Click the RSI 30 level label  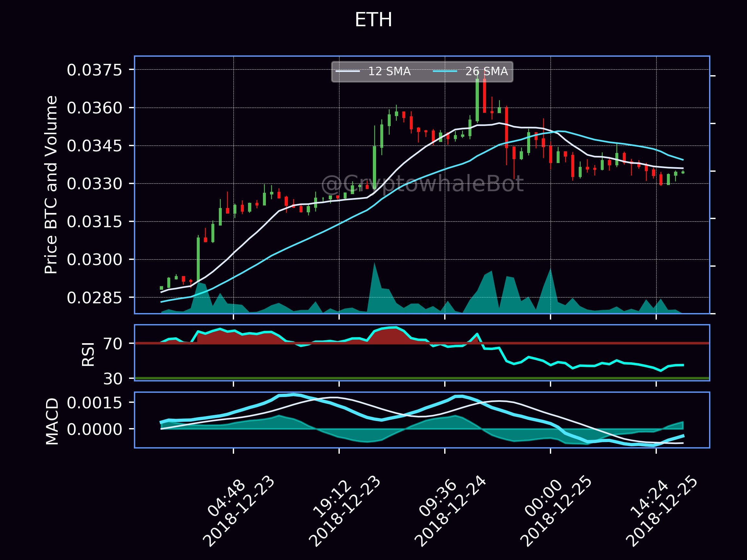pyautogui.click(x=113, y=379)
